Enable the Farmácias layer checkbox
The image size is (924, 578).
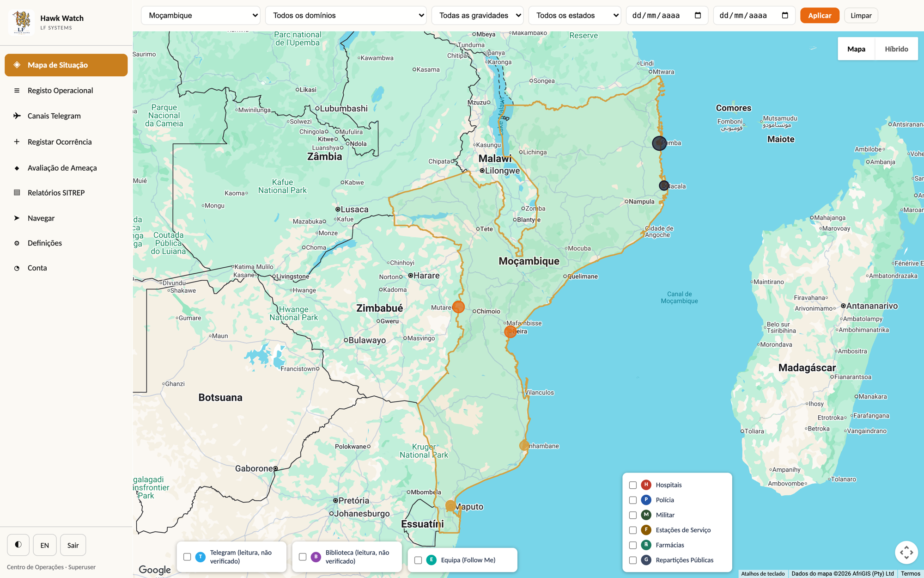tap(633, 545)
